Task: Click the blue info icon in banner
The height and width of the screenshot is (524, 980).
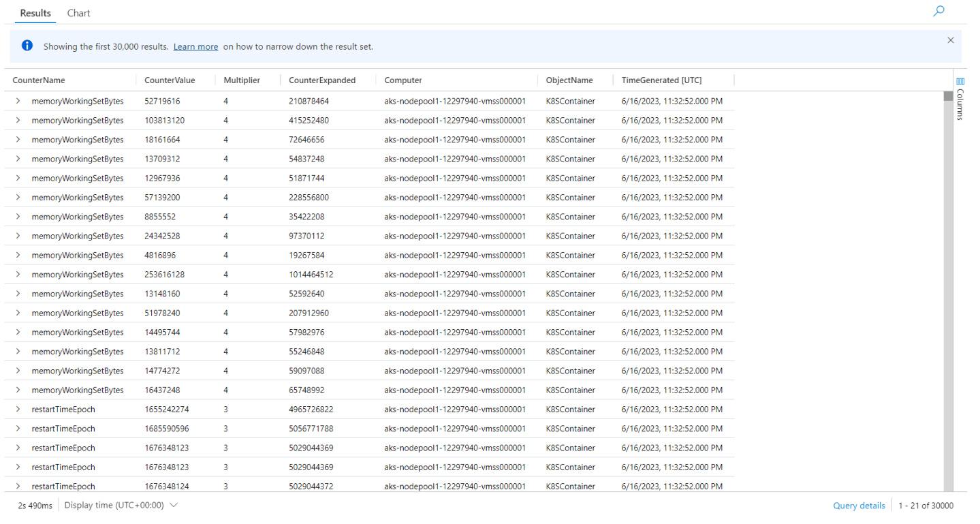Action: (x=27, y=46)
